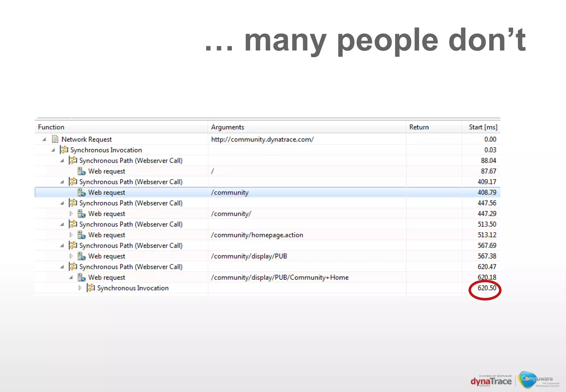The image size is (566, 392).
Task: Click the Web request icon for /community/display/PUB
Action: coord(82,256)
